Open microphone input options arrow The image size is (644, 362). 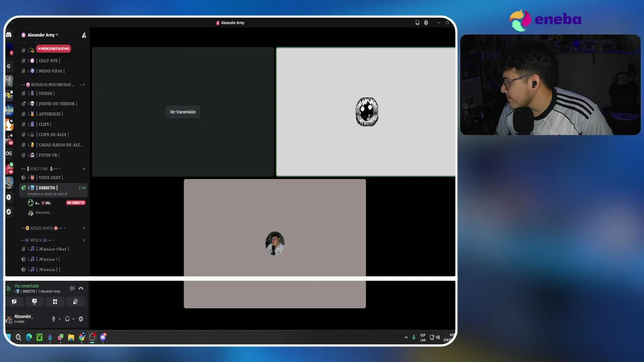tap(59, 319)
